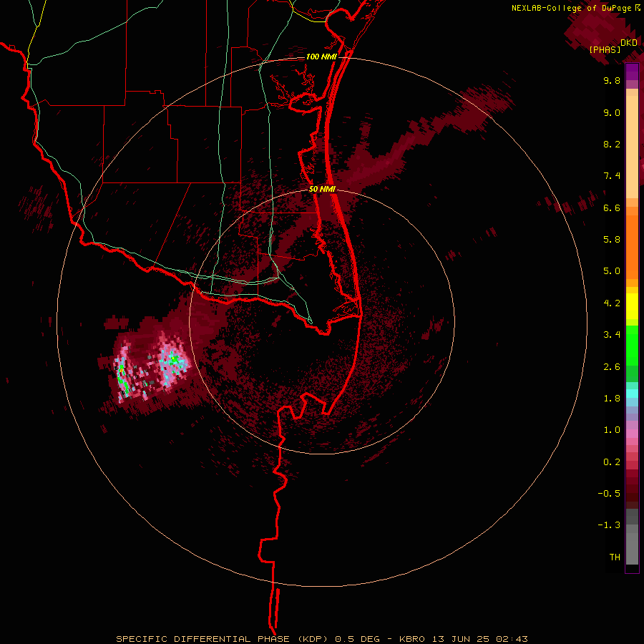644x644 pixels.
Task: Click the 1.0 legend value
Action: (612, 430)
